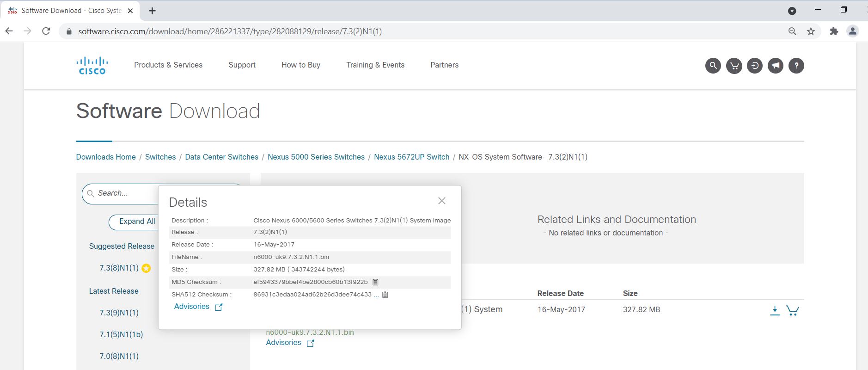Select release 7.1(5)N1(1b)
This screenshot has height=370, width=868.
click(x=121, y=334)
